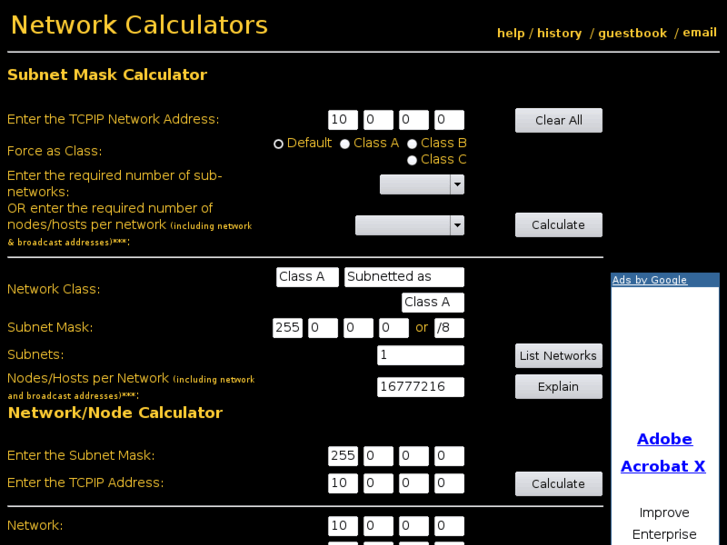Open the guestbook link
The image size is (727, 545).
[x=632, y=33]
